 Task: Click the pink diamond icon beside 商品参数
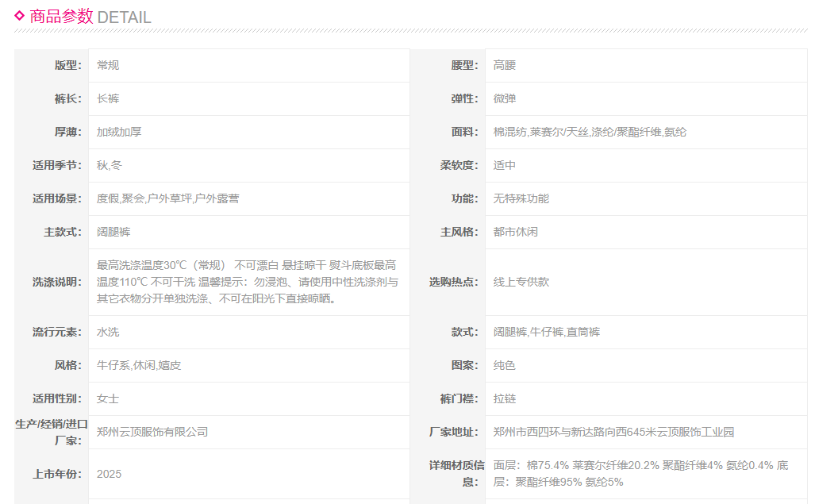click(20, 15)
